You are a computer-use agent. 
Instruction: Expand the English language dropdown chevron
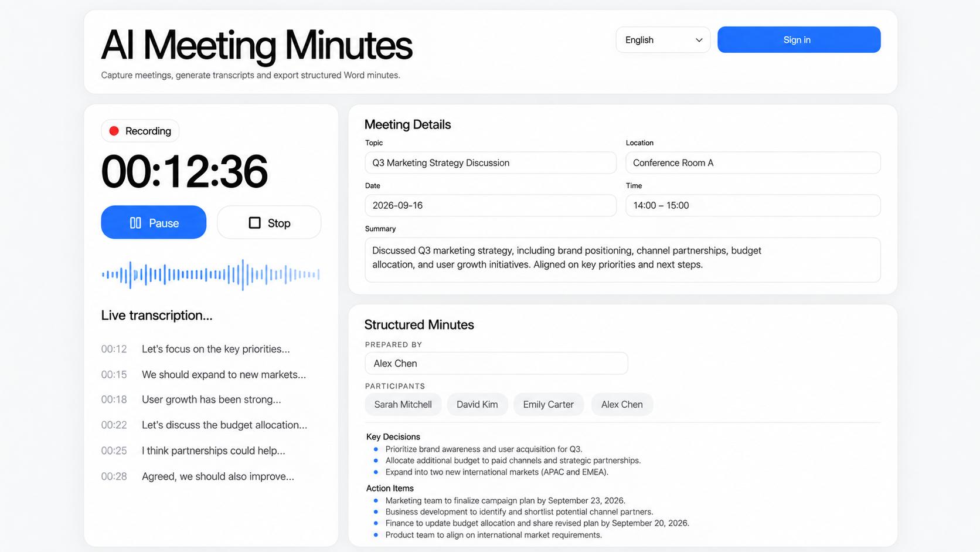(699, 40)
